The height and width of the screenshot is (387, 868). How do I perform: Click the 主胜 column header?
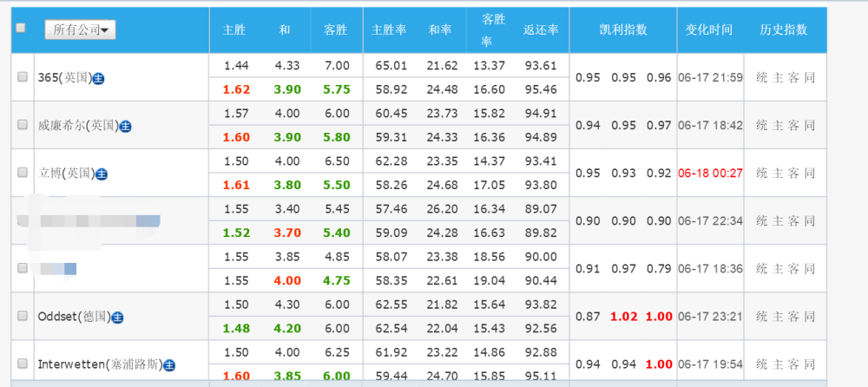tap(234, 30)
